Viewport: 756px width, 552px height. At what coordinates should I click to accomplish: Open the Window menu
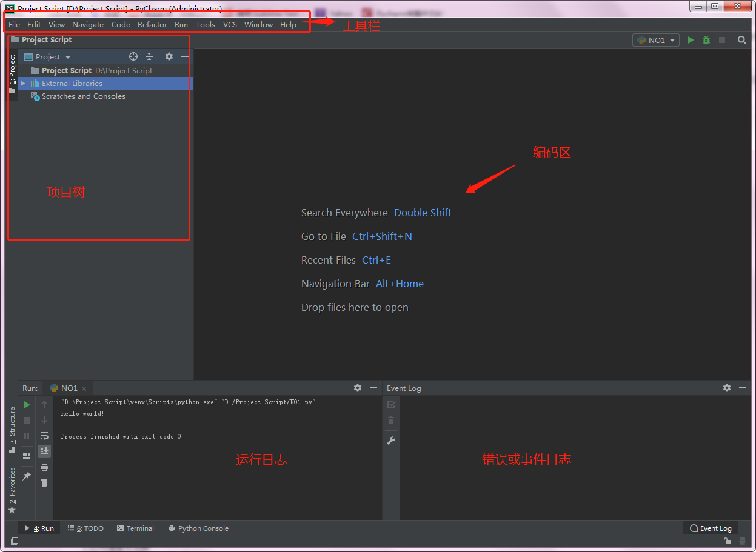click(x=258, y=24)
